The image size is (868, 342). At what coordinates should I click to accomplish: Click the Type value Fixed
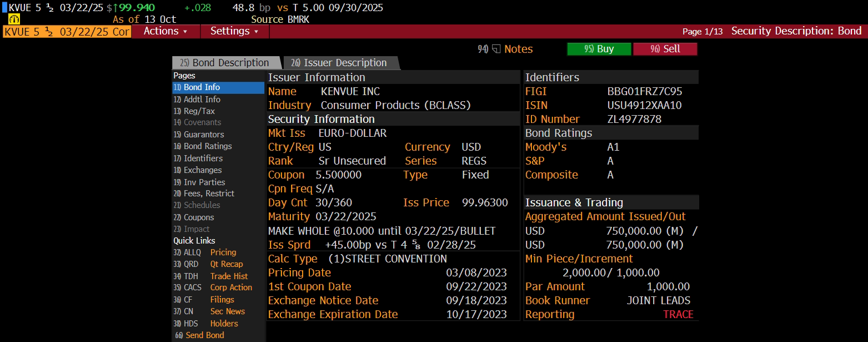pos(475,175)
